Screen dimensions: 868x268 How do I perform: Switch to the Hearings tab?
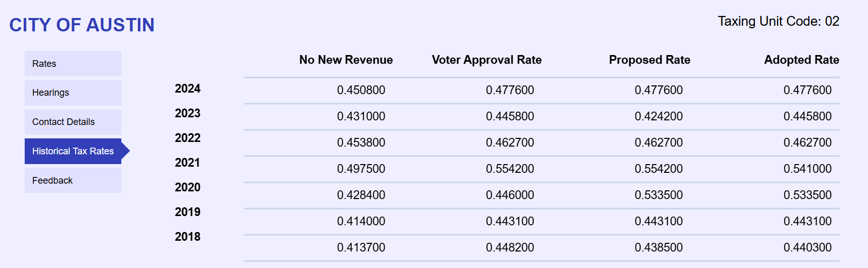click(73, 93)
